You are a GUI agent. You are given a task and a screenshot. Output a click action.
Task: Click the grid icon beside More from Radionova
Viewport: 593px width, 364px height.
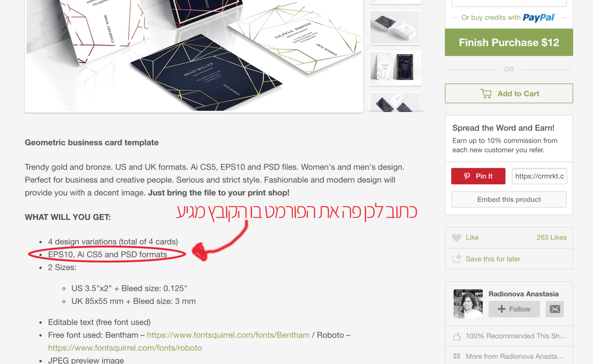(457, 356)
